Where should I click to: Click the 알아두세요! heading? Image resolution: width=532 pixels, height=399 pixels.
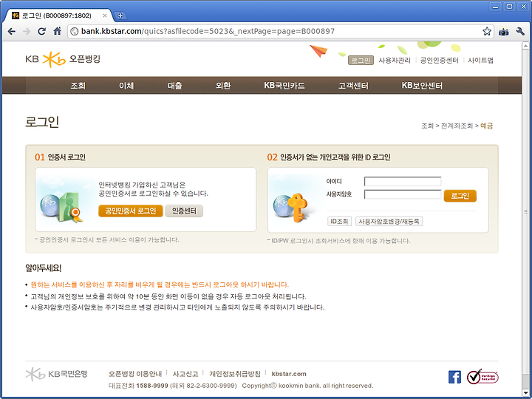coord(43,268)
